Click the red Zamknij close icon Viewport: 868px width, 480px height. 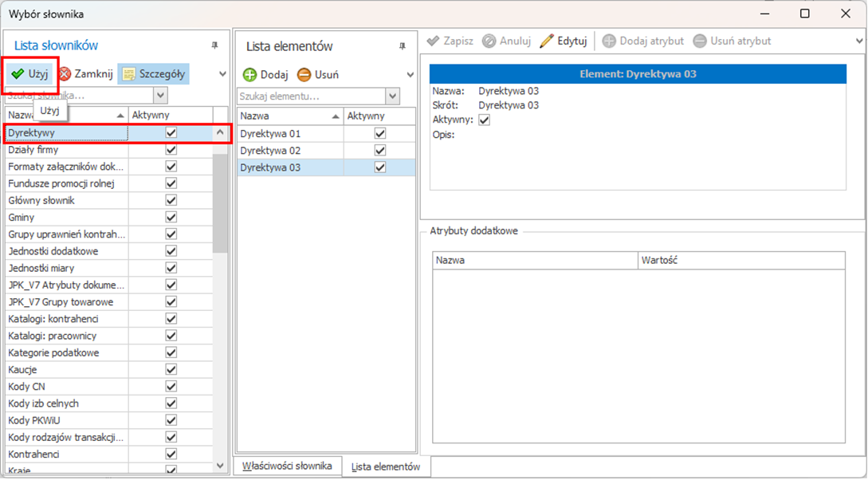click(65, 74)
